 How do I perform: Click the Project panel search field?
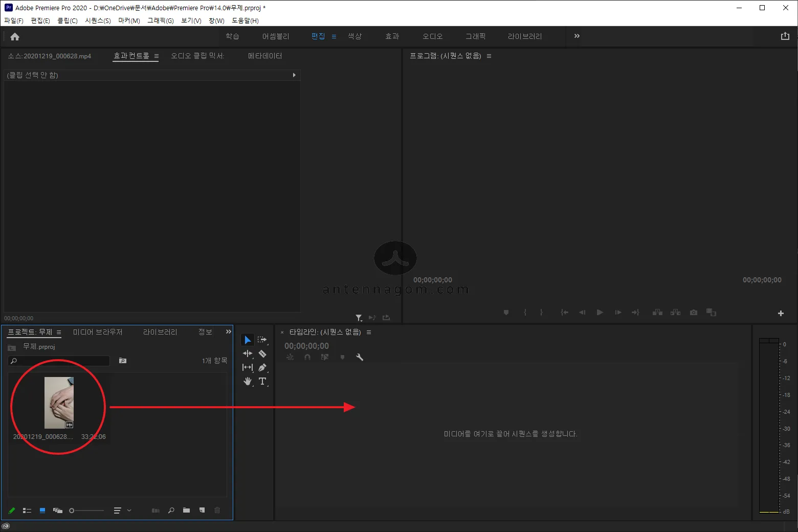pyautogui.click(x=59, y=361)
